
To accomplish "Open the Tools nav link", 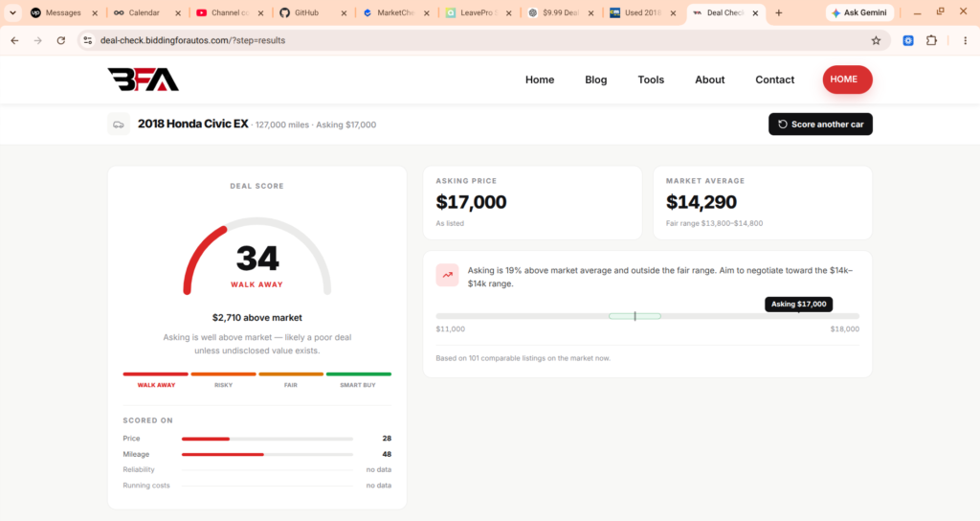I will (x=651, y=79).
